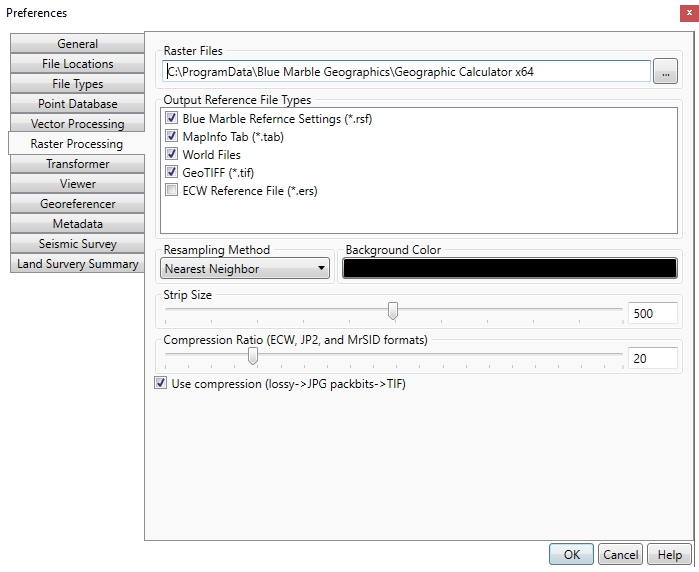Close the Preferences dialog with the X
Screen dimensions: 699x572
pos(688,12)
